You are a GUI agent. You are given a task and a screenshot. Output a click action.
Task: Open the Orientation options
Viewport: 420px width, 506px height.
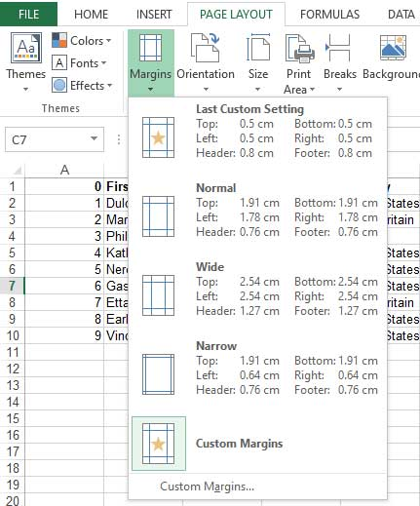pos(206,62)
